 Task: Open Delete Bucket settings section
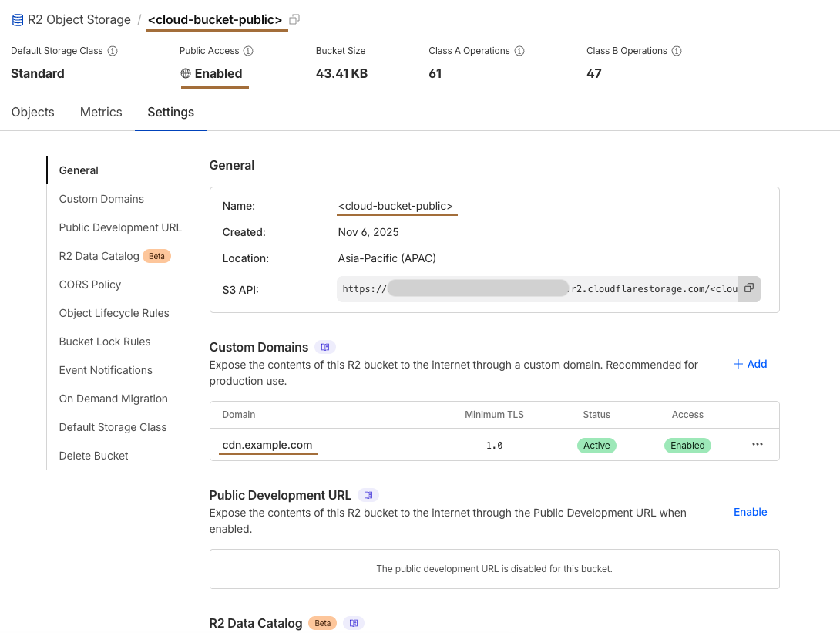point(93,456)
